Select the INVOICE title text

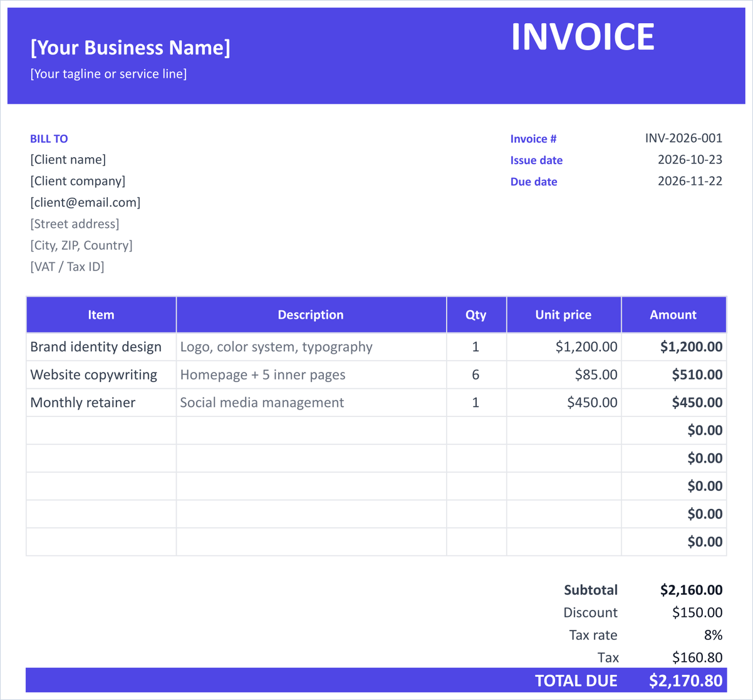pos(583,37)
